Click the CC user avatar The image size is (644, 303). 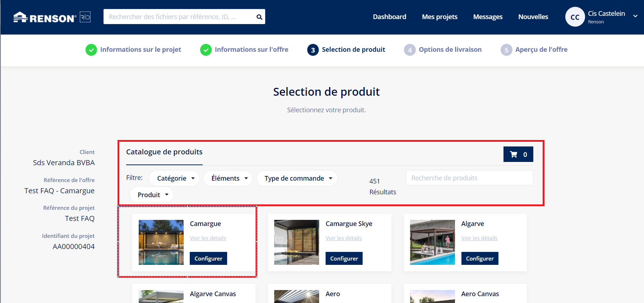(x=575, y=17)
